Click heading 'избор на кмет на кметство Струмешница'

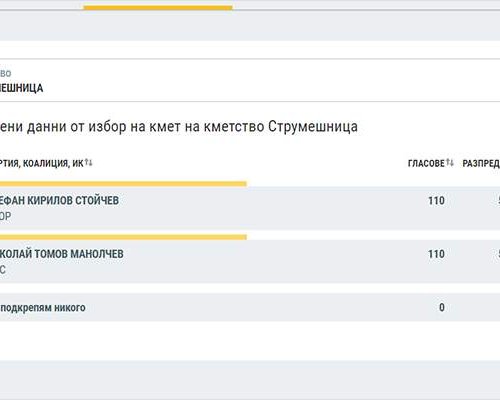coord(223,127)
